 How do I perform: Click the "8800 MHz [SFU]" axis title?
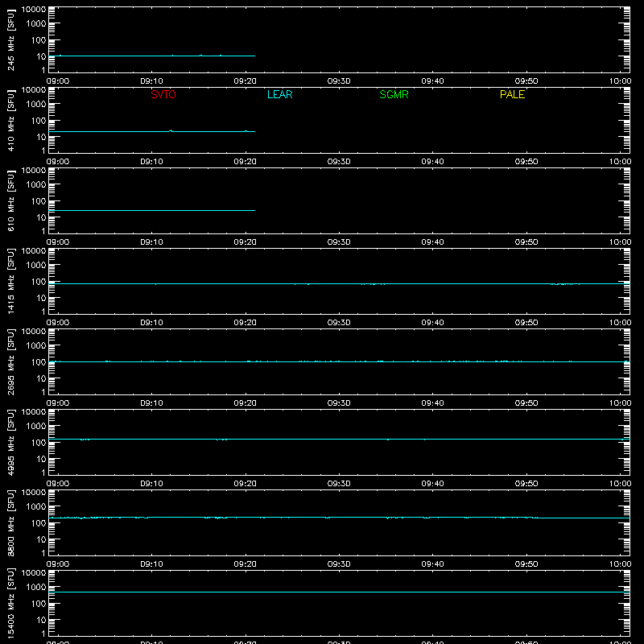tap(10, 522)
